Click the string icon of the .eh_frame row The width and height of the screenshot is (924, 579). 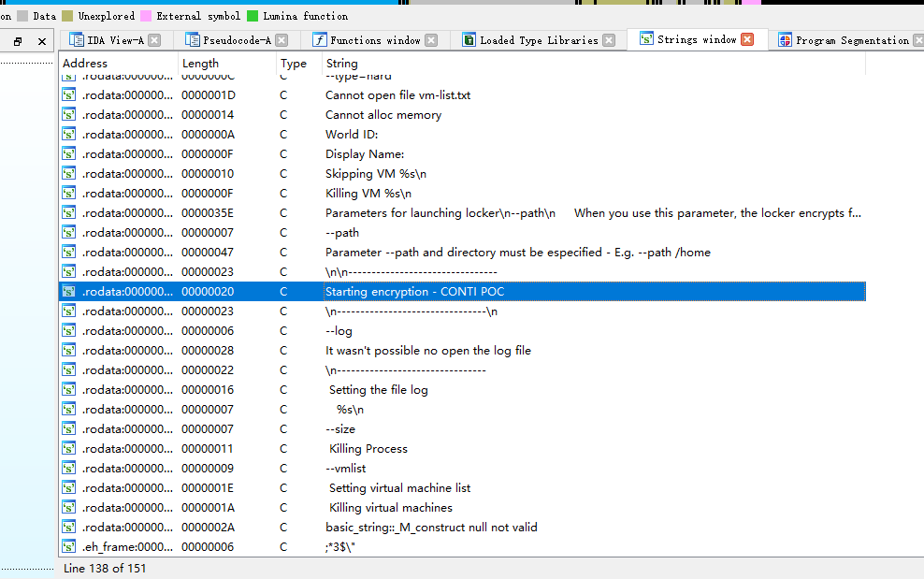point(69,546)
